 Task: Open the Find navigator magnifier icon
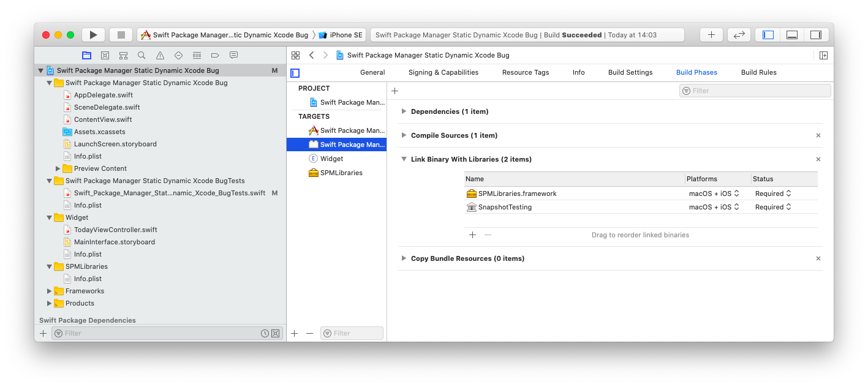(x=142, y=55)
